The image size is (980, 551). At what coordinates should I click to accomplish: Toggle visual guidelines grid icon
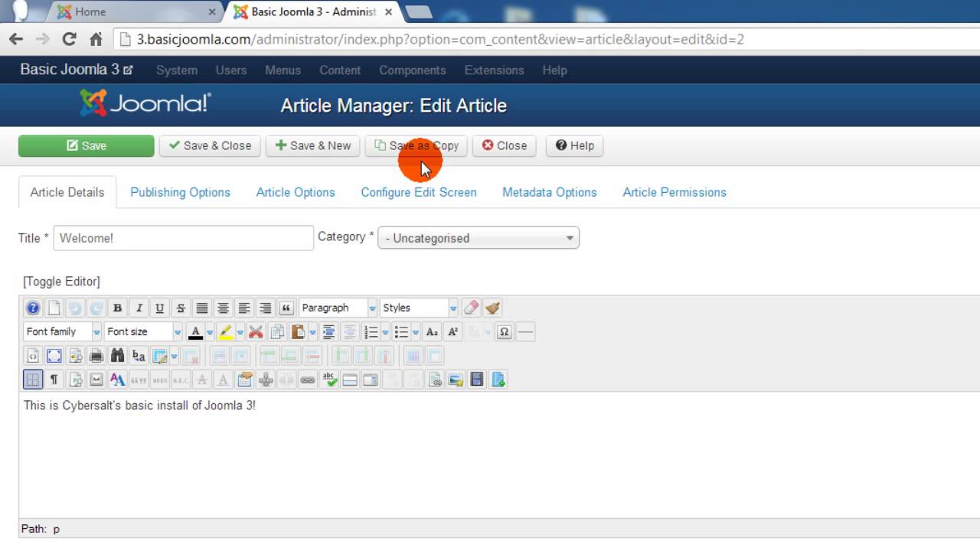tap(33, 380)
